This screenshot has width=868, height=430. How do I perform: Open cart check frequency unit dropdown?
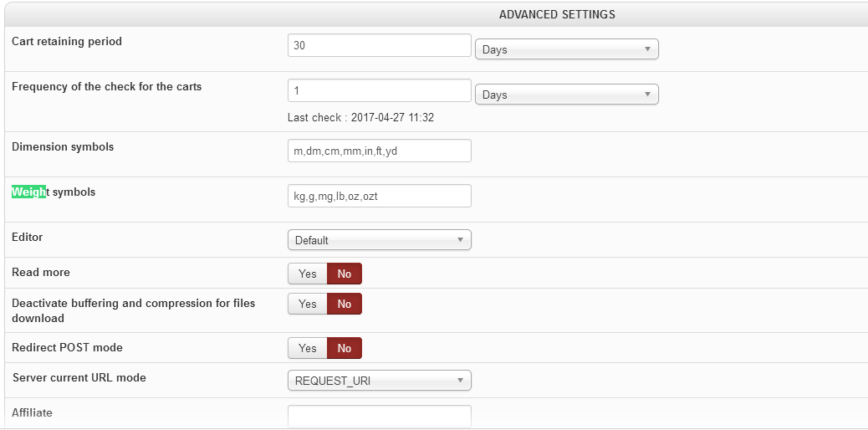566,95
